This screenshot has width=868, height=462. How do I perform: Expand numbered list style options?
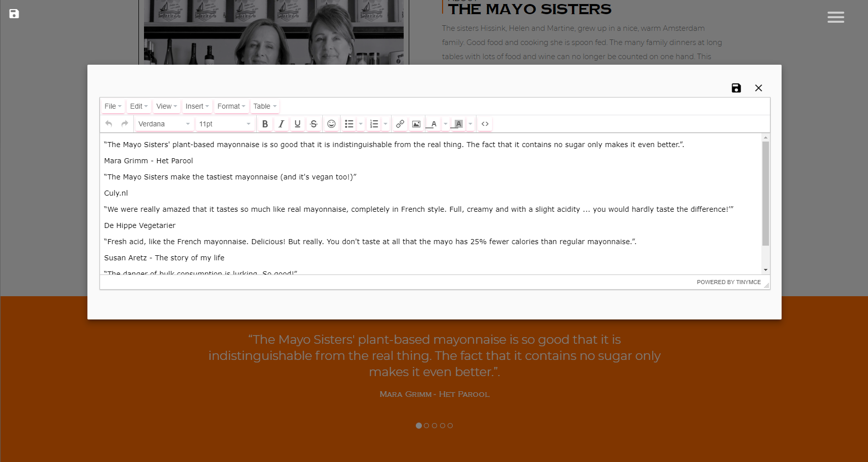(385, 124)
